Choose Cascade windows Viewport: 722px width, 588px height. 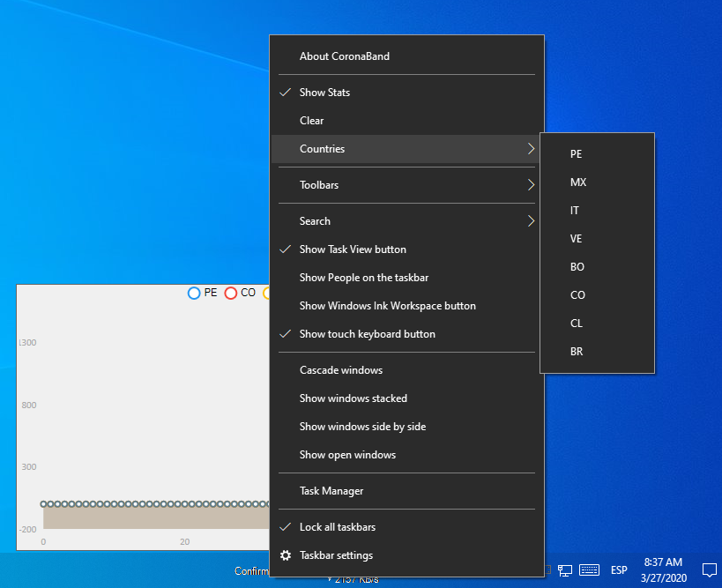pyautogui.click(x=406, y=370)
